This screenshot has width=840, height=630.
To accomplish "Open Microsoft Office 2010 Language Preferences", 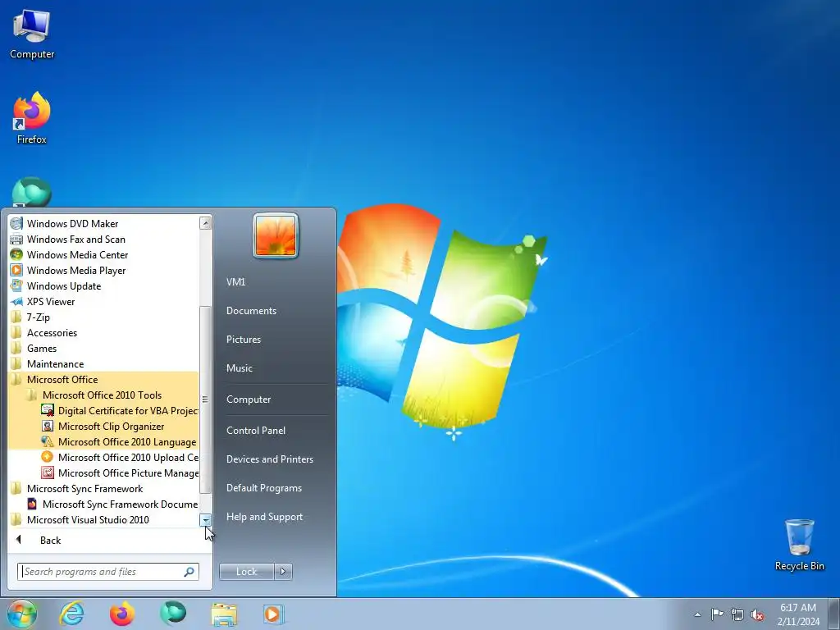I will (103, 441).
